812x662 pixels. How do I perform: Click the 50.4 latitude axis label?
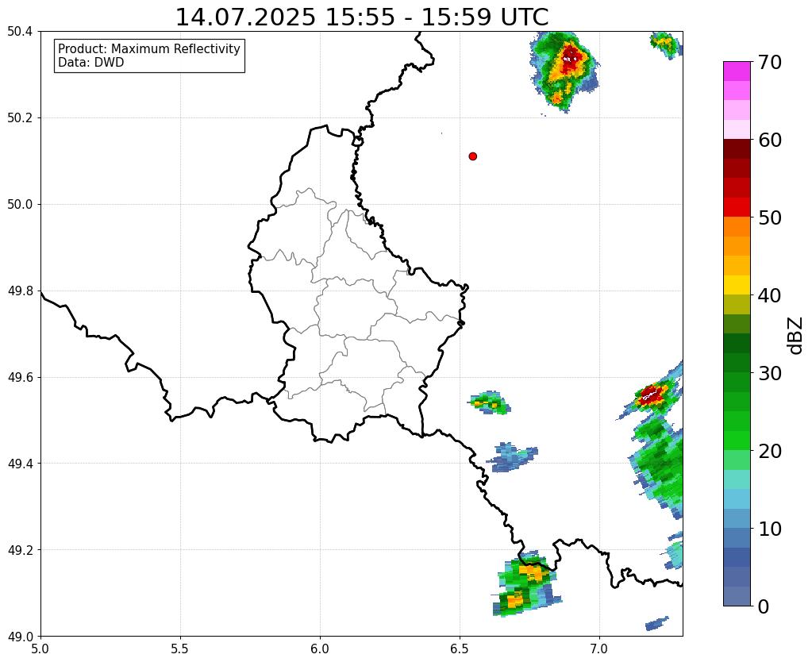point(20,32)
